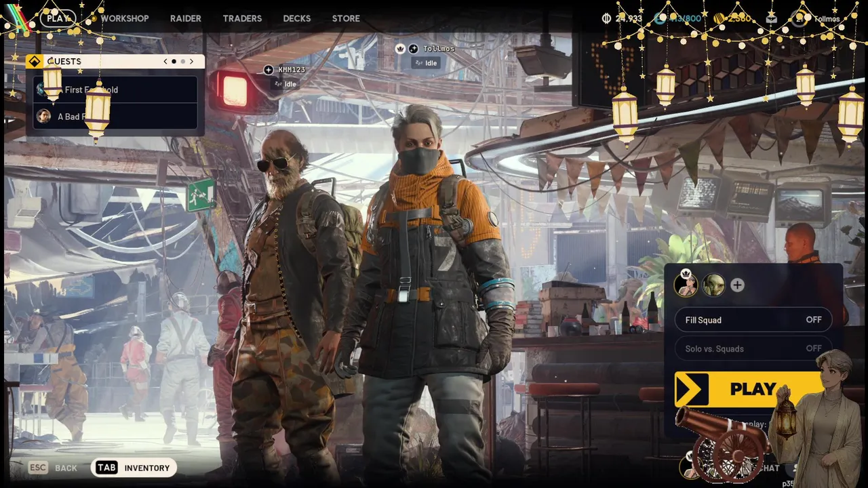Open the mail envelope icon
This screenshot has width=868, height=488.
click(x=772, y=18)
